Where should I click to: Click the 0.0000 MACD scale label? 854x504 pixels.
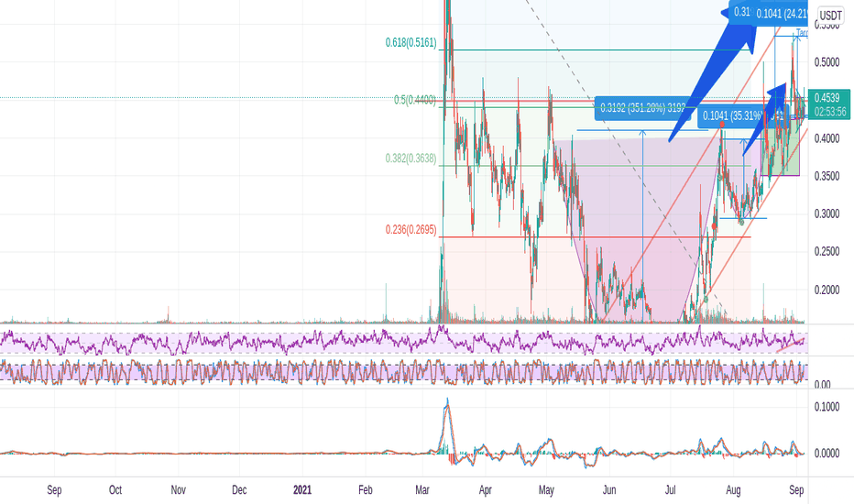click(827, 454)
